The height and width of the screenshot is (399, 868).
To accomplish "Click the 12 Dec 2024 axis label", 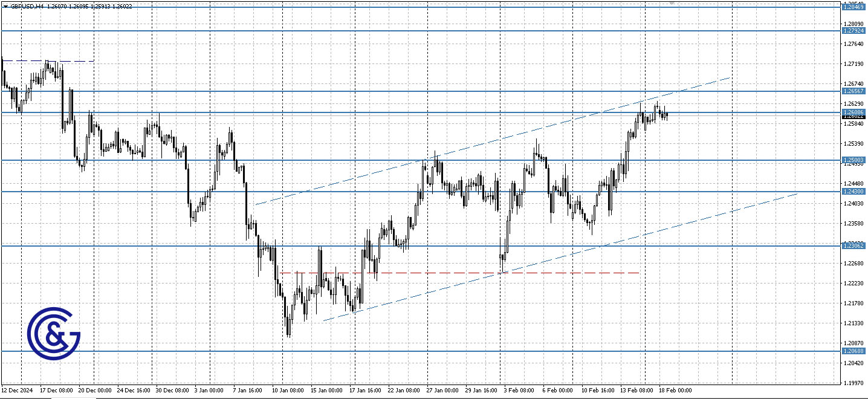I will (x=18, y=391).
